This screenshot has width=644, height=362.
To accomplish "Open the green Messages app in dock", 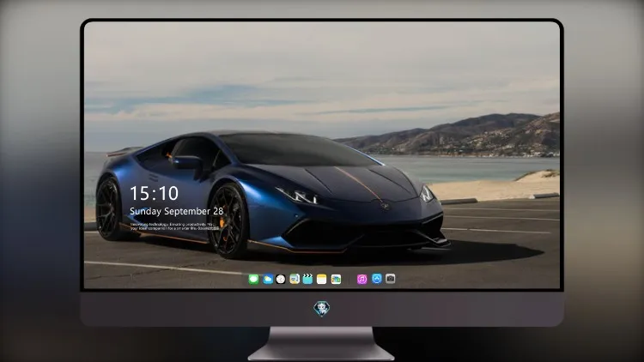I will point(253,280).
